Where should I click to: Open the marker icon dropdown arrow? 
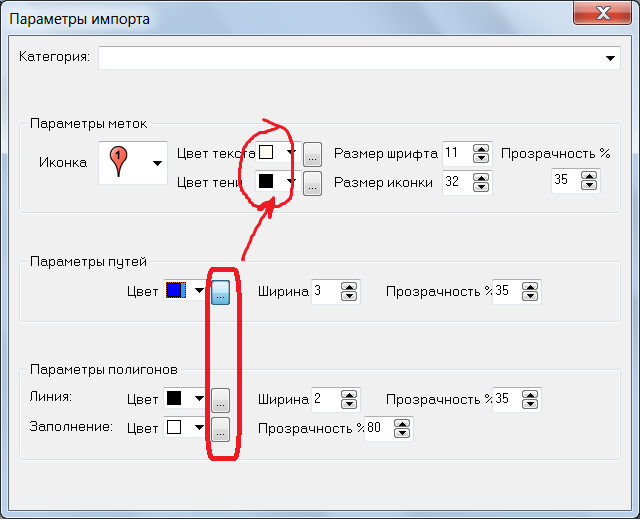tap(156, 162)
